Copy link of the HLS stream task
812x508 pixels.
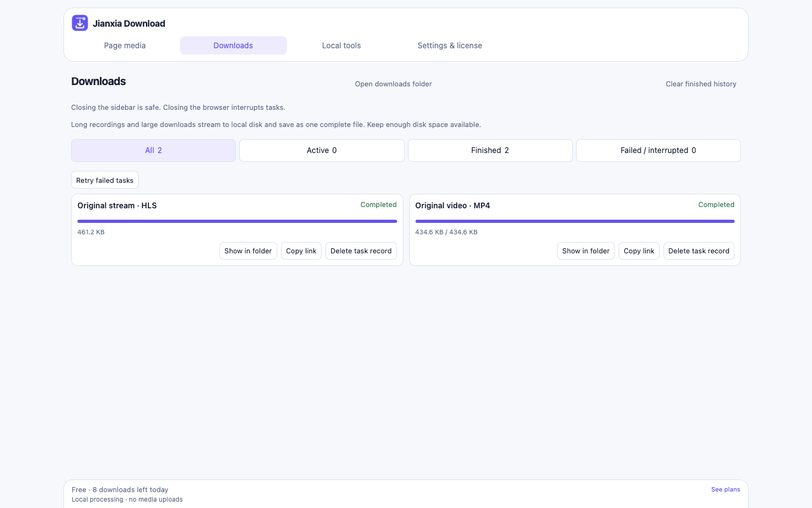[x=301, y=251]
